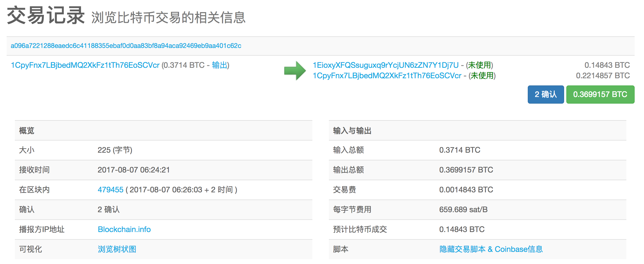
Task: Select the 2 确认 value in overview table
Action: 109,210
